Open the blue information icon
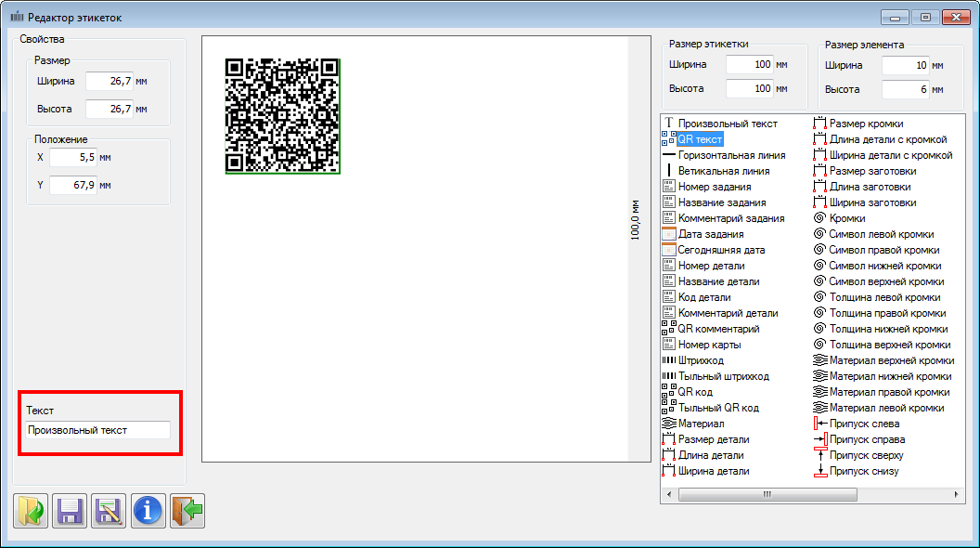 (148, 511)
